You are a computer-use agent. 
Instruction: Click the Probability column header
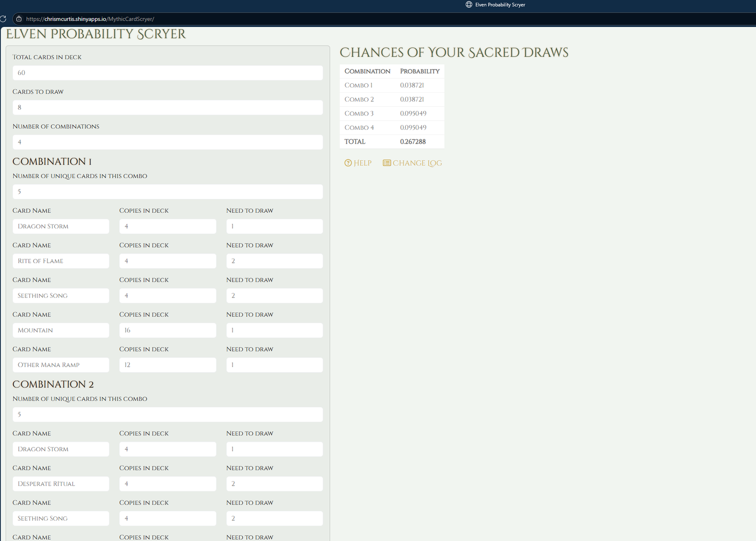coord(420,71)
